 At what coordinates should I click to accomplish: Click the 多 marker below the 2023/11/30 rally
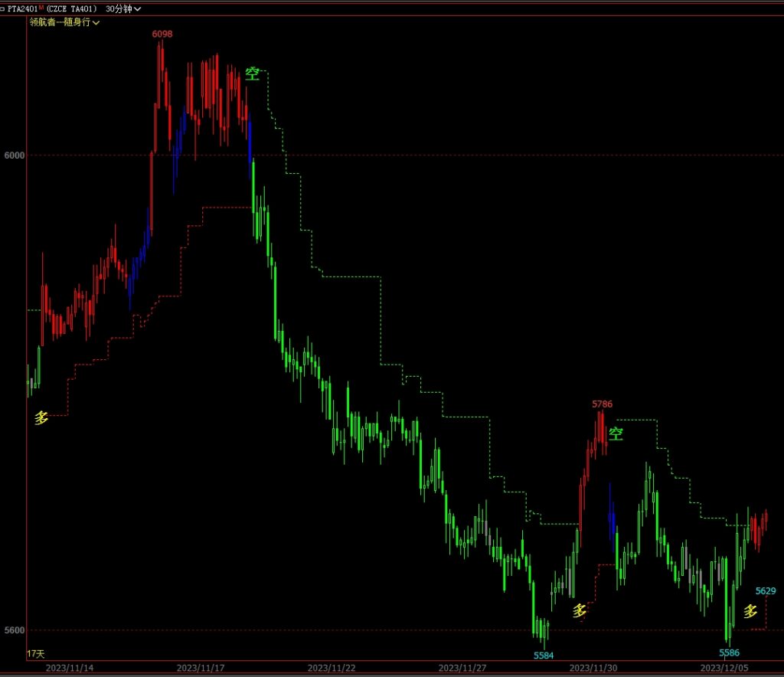click(580, 610)
